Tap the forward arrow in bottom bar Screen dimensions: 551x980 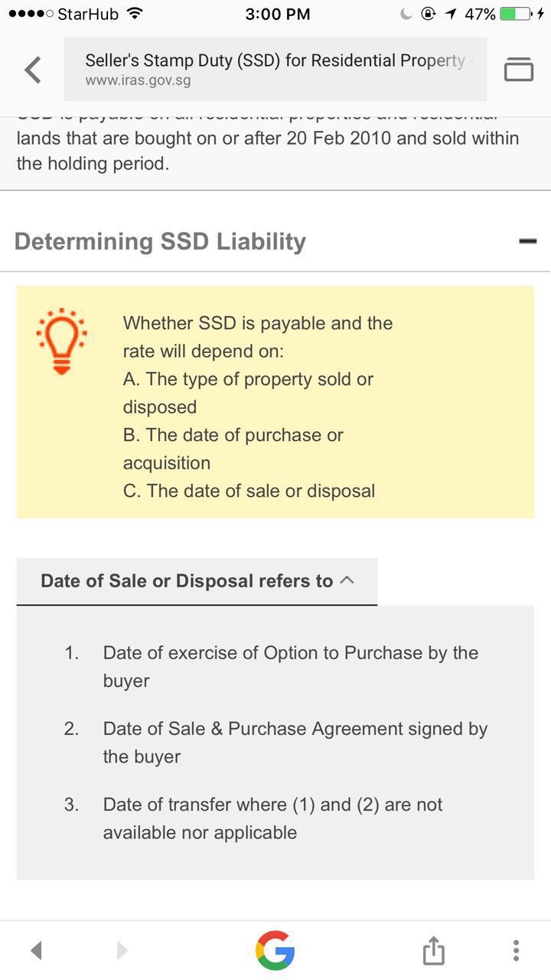tap(122, 950)
